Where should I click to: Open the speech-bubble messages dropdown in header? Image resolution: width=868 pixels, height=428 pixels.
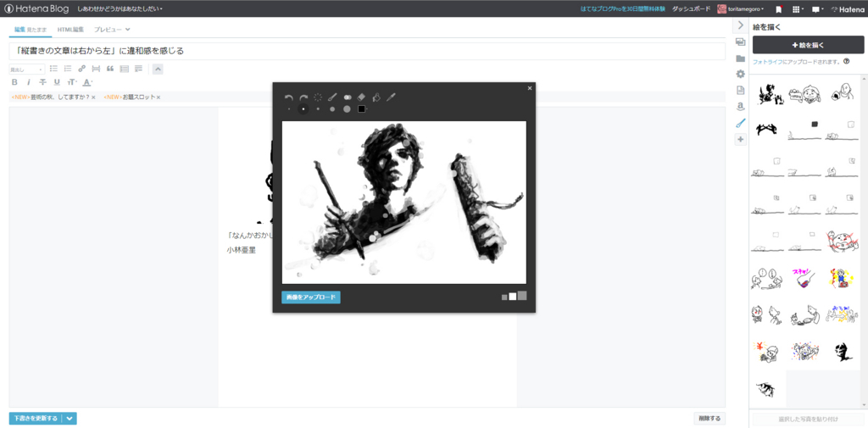coord(818,8)
